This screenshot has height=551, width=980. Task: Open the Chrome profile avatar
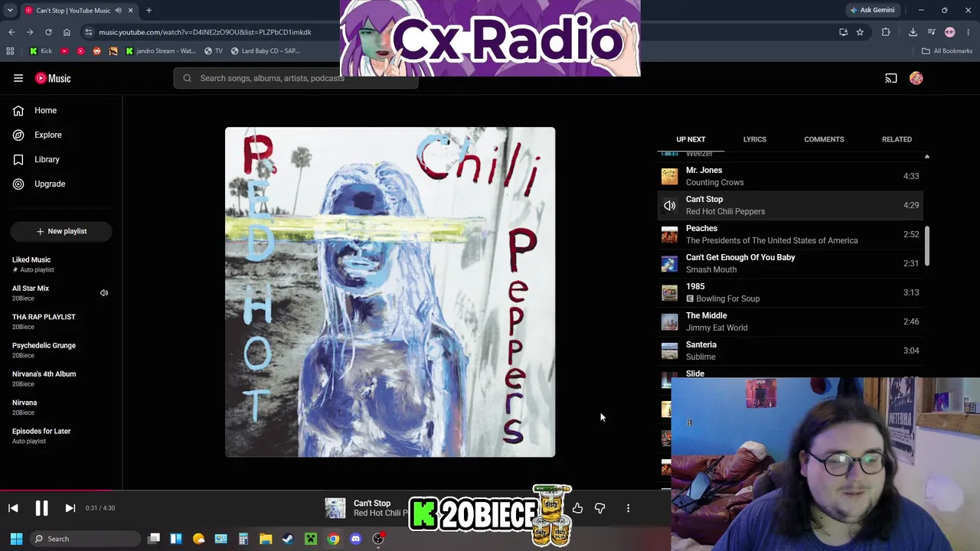[950, 32]
